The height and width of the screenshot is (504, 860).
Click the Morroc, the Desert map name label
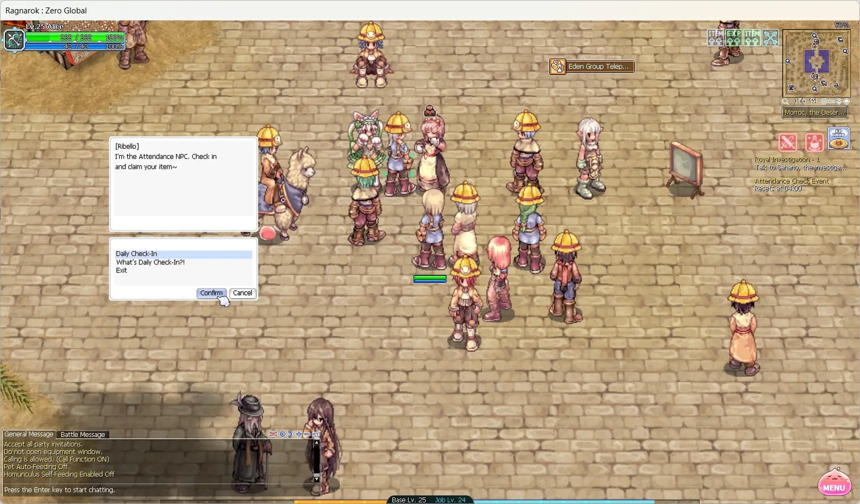click(814, 112)
